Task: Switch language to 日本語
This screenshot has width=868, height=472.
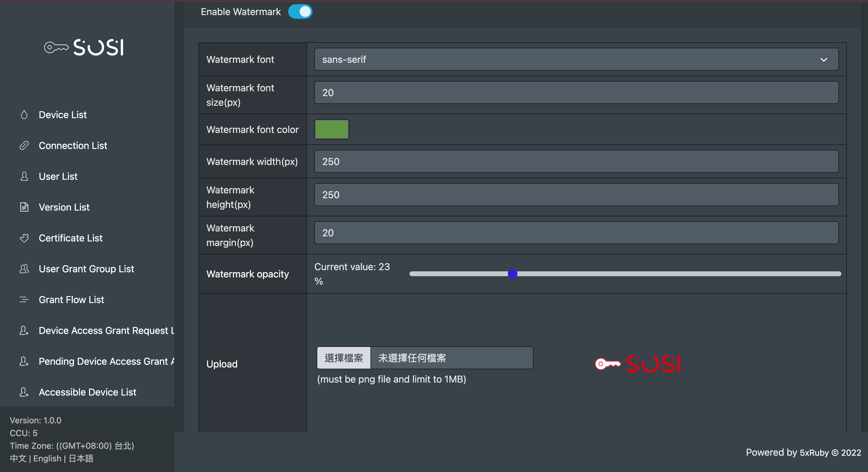Action: [x=81, y=458]
